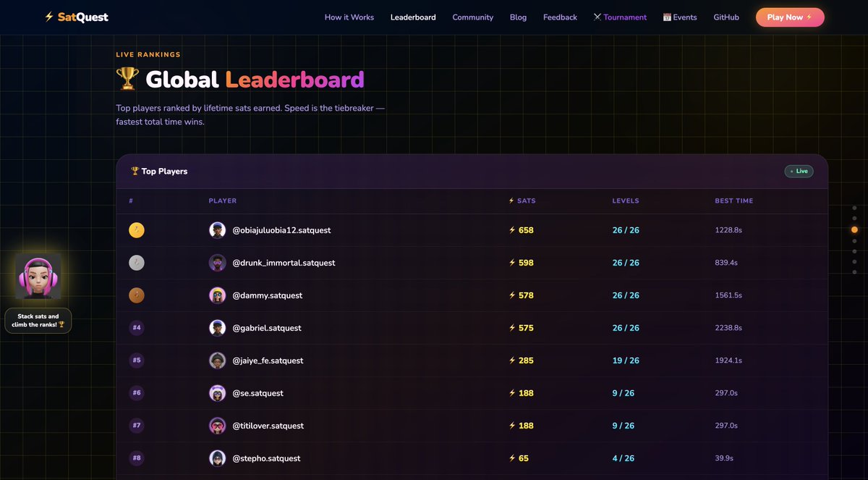Image resolution: width=868 pixels, height=480 pixels.
Task: Click the bronze medal rank icon
Action: point(137,295)
